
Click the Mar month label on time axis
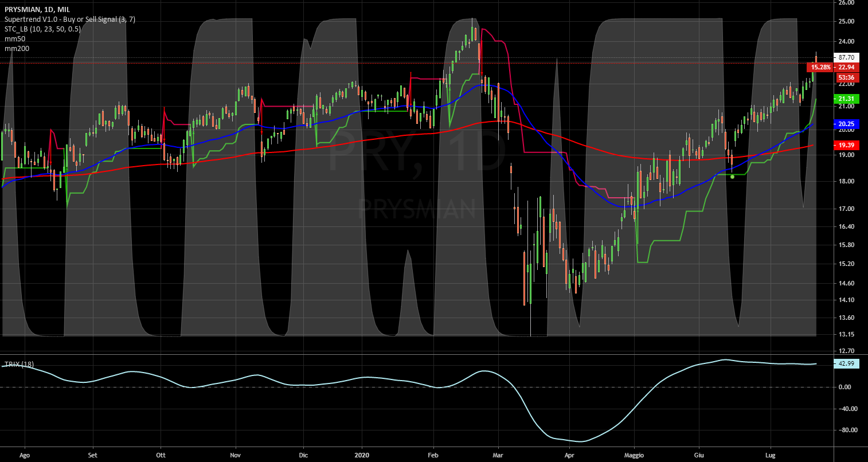[498, 456]
